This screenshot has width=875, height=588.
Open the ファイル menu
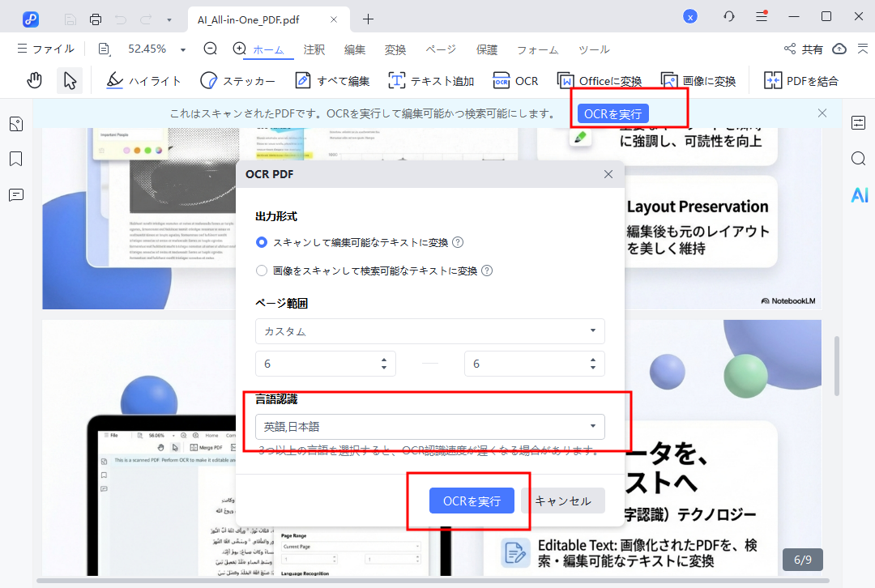(x=46, y=49)
